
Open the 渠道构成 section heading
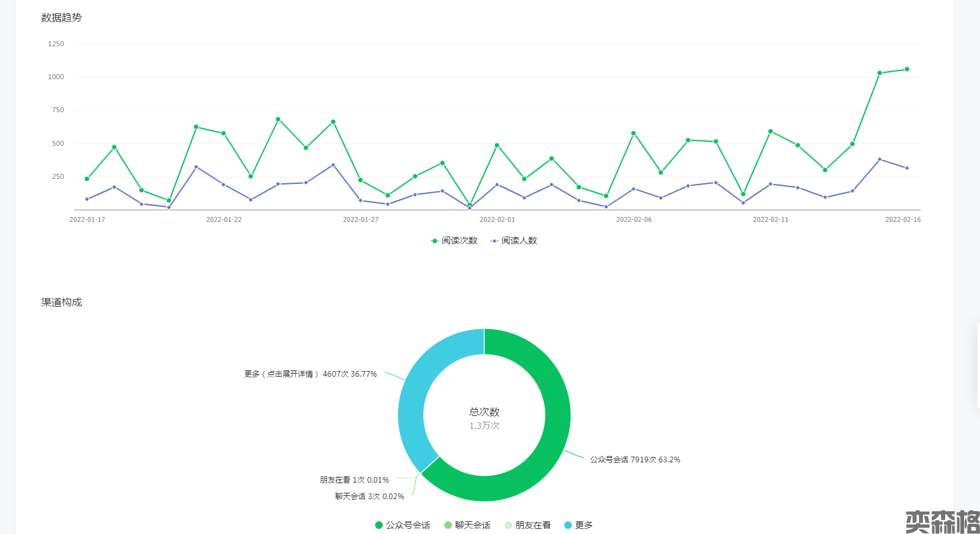pyautogui.click(x=62, y=303)
